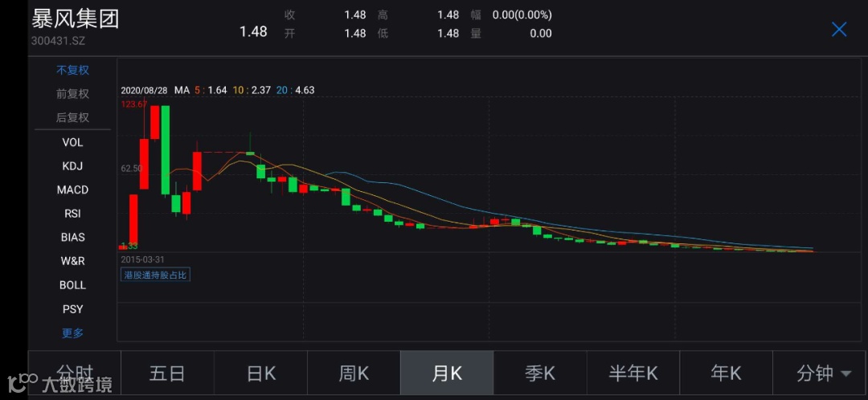The image size is (868, 400).
Task: Show the KDJ indicator
Action: coord(72,166)
